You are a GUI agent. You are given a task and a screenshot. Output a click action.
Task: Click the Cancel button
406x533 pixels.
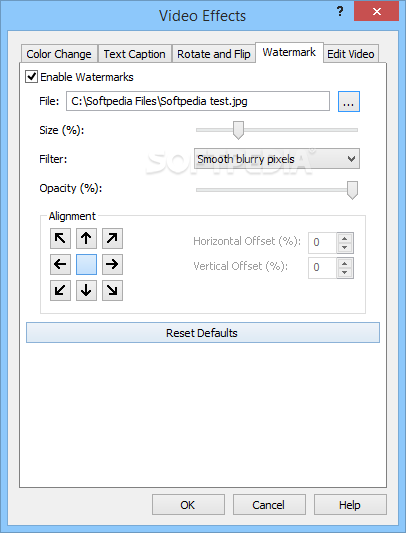click(x=269, y=505)
